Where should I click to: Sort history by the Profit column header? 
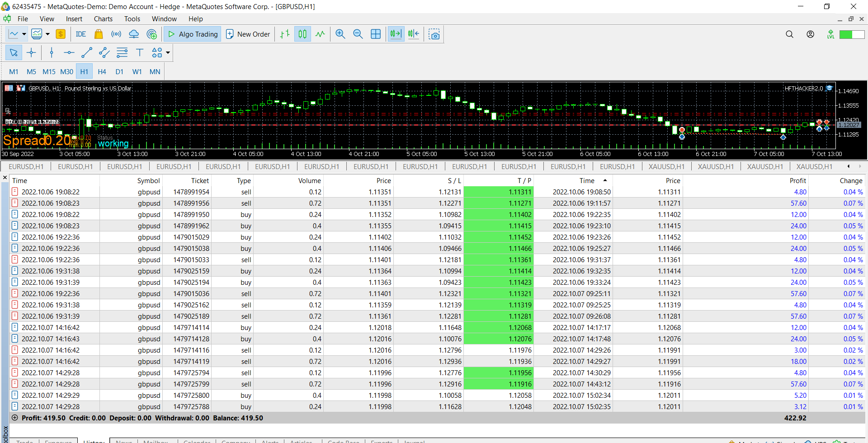pos(797,181)
